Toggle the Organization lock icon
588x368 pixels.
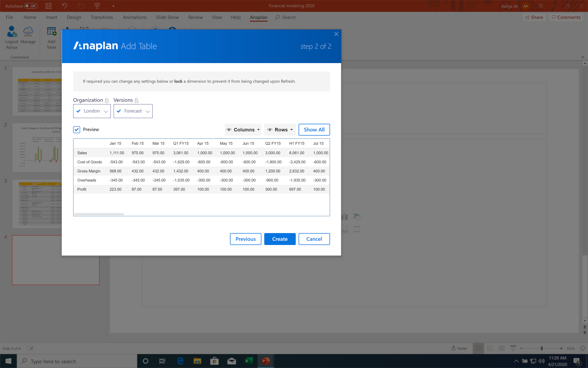107,100
